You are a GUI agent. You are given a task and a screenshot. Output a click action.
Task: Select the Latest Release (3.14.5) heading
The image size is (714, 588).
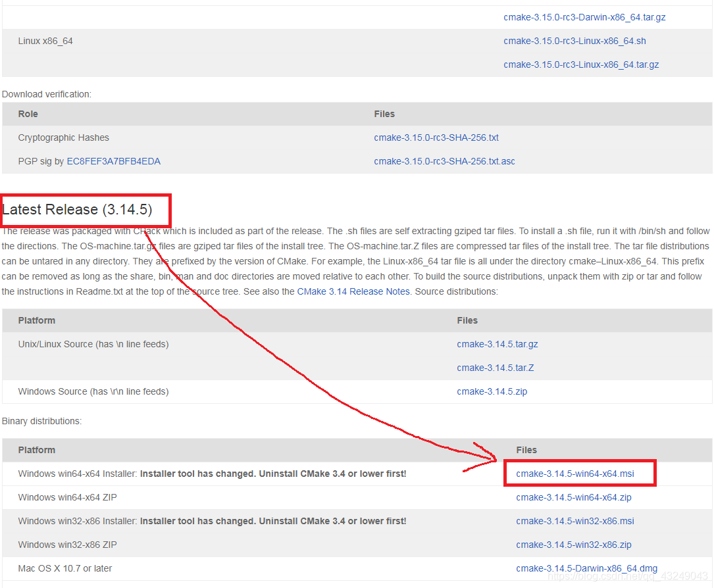click(x=77, y=209)
